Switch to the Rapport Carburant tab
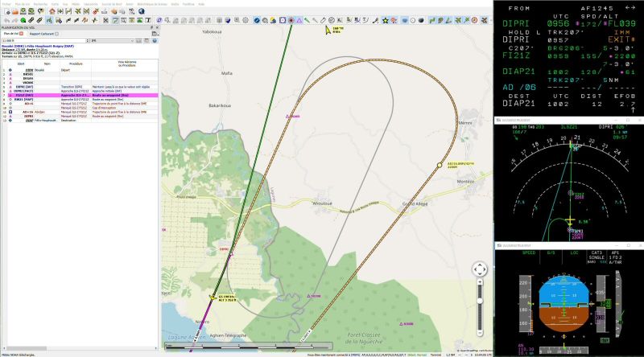This screenshot has width=644, height=357. tap(42, 34)
